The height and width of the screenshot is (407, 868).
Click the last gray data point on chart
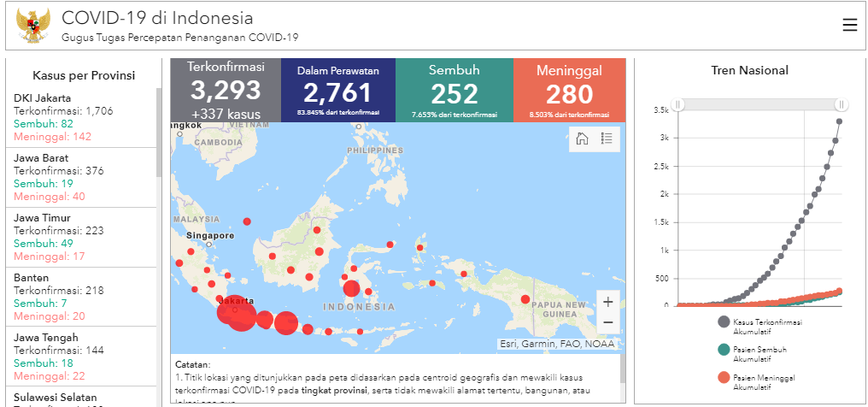coord(839,121)
